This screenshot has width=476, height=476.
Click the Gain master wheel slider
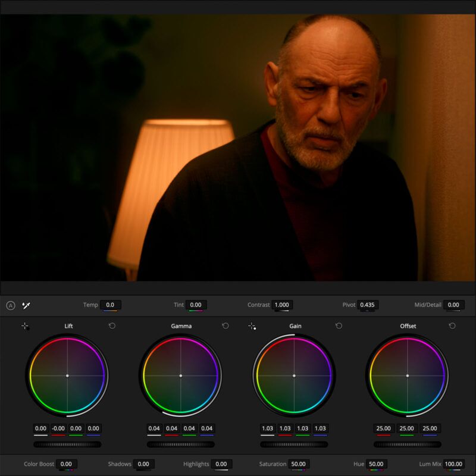click(294, 444)
